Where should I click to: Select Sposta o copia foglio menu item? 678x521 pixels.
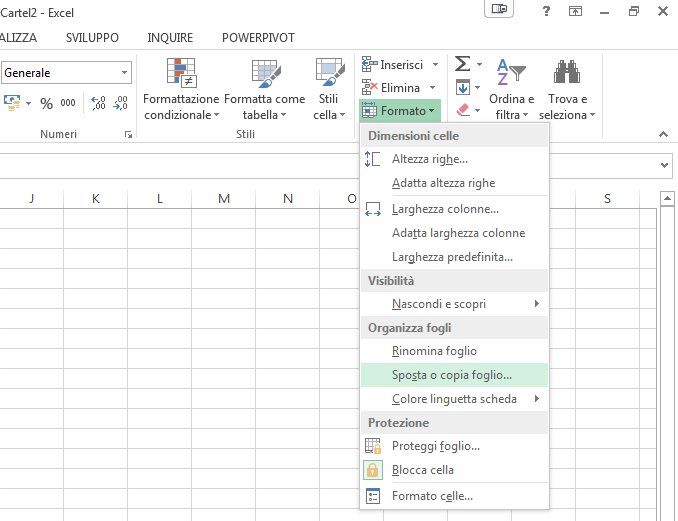pyautogui.click(x=452, y=375)
